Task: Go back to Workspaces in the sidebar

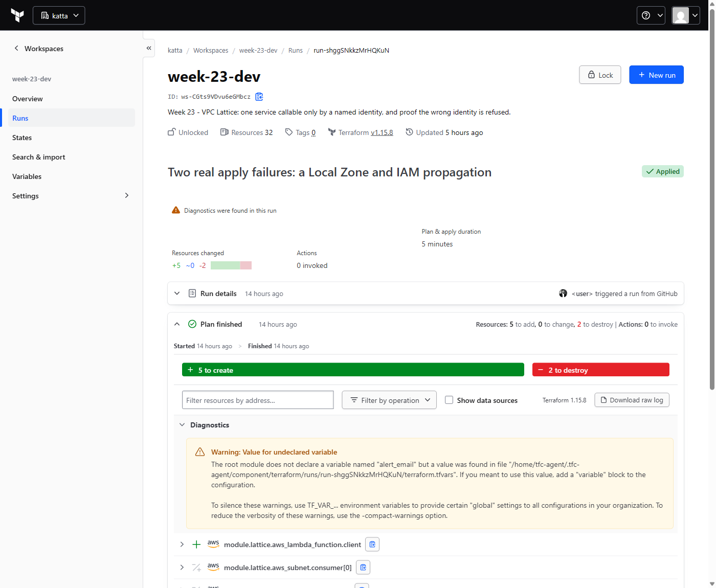Action: click(x=38, y=49)
